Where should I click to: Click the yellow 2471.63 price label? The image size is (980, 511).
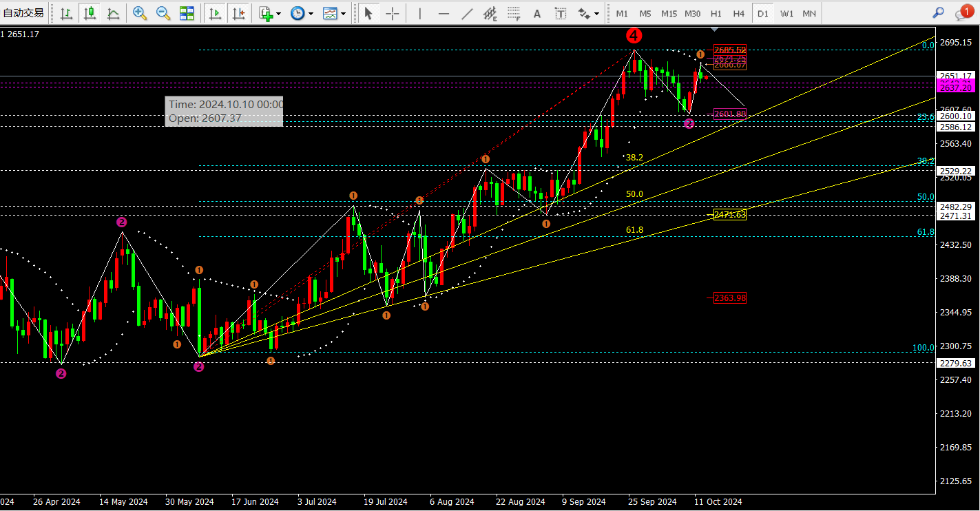point(730,215)
